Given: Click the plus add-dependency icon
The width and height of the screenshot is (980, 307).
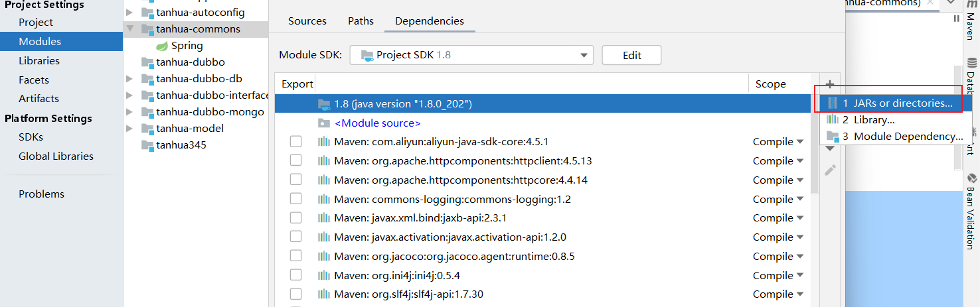Looking at the screenshot, I should tap(830, 84).
